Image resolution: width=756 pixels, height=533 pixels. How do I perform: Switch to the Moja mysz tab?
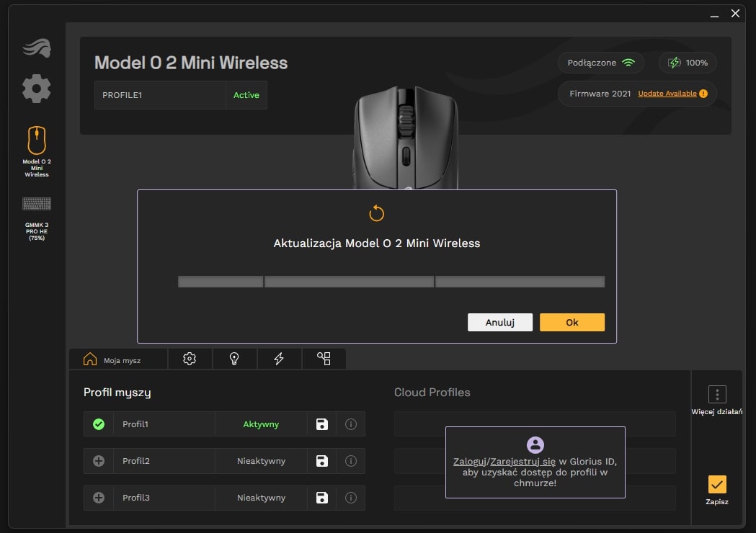tap(118, 359)
